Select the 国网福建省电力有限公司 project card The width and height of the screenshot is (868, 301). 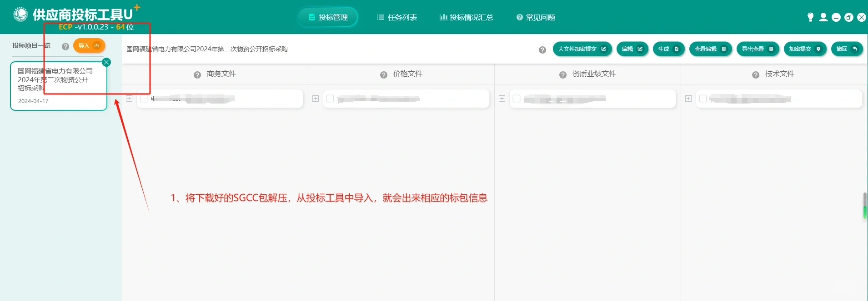[59, 86]
